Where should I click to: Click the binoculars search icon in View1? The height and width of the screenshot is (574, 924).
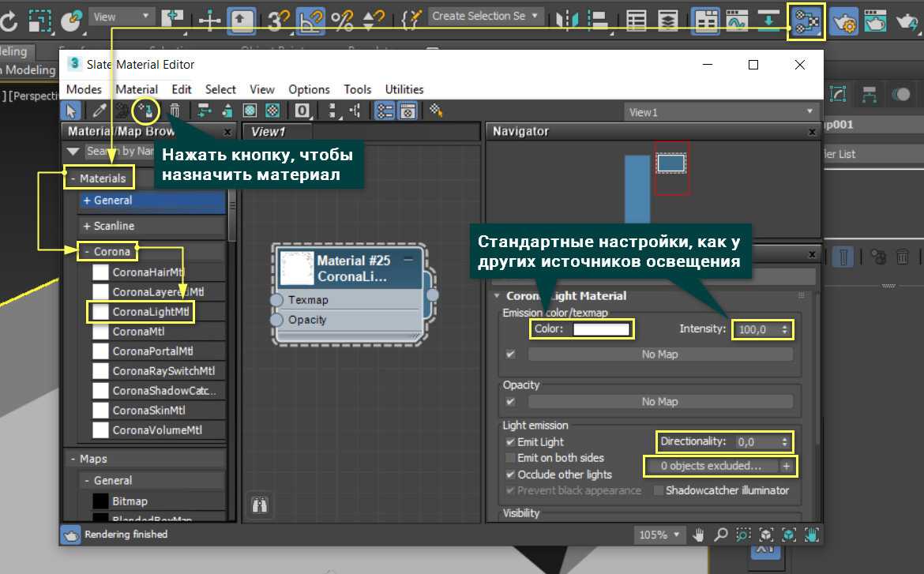[x=261, y=505]
